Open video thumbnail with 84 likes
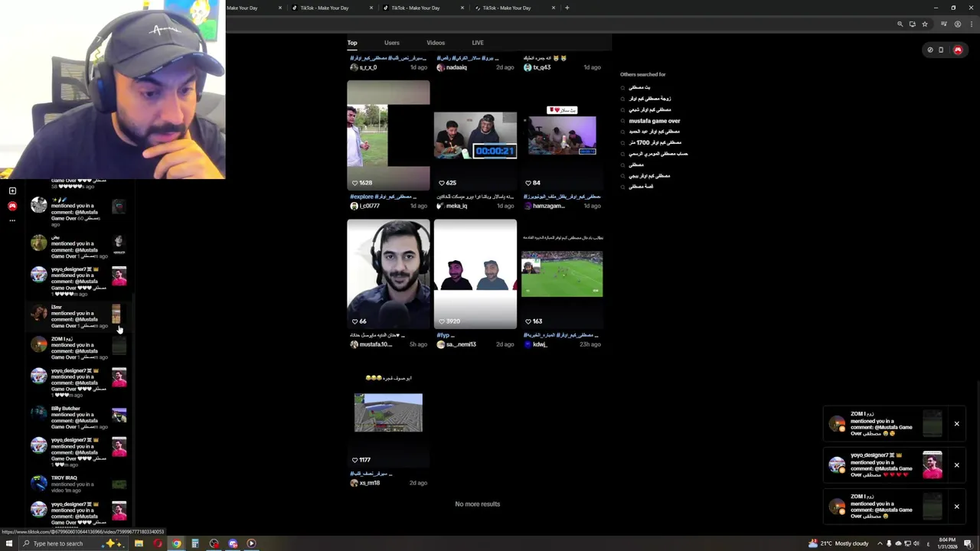Viewport: 980px width, 551px height. (562, 135)
